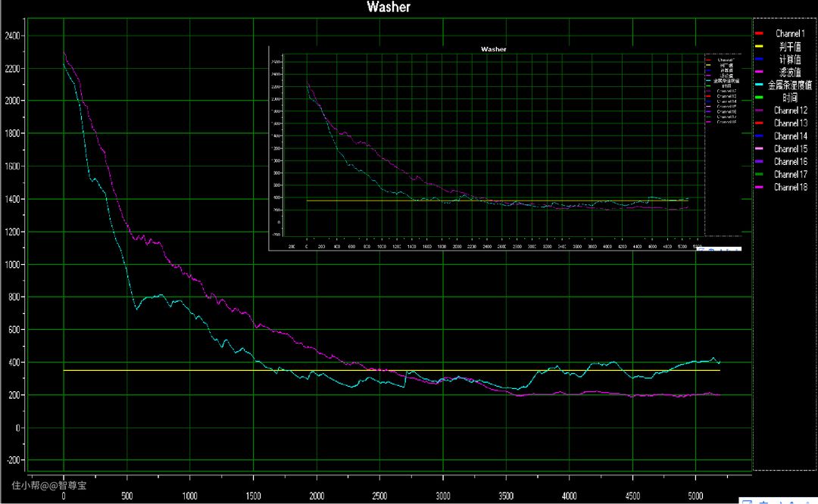The image size is (818, 504).
Task: Click the 2400 label on Y axis
Action: pos(14,36)
